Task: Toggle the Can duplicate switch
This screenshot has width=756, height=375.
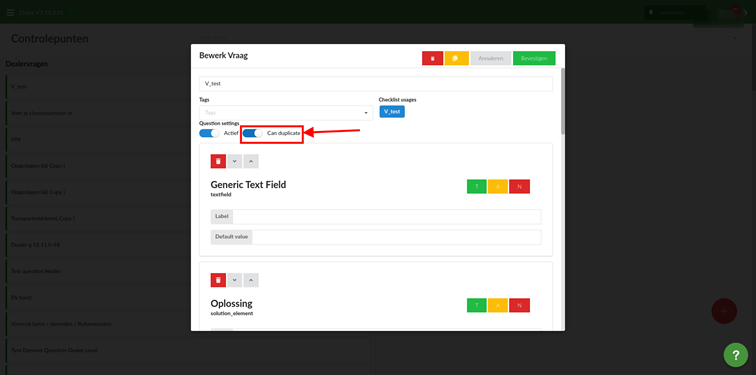Action: (253, 133)
